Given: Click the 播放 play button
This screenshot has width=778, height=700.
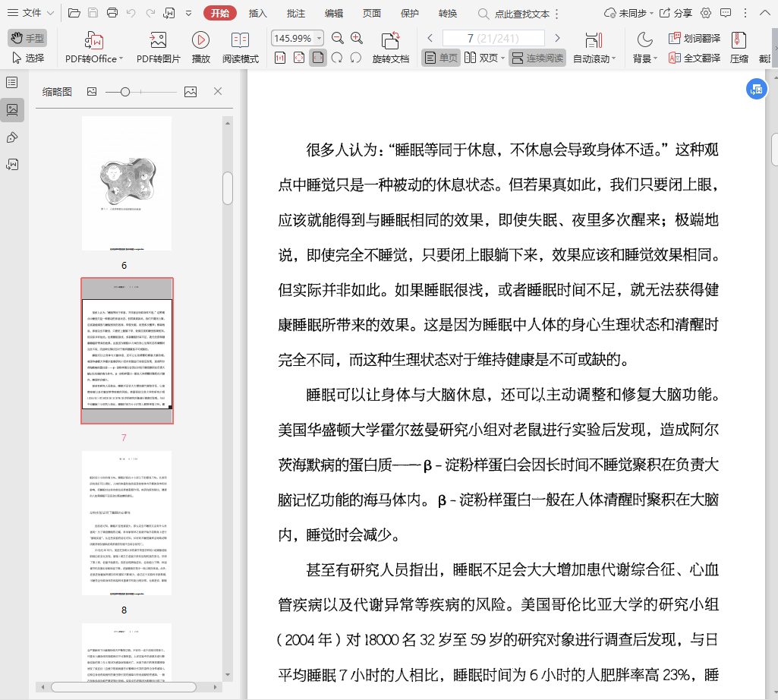Looking at the screenshot, I should pos(200,48).
